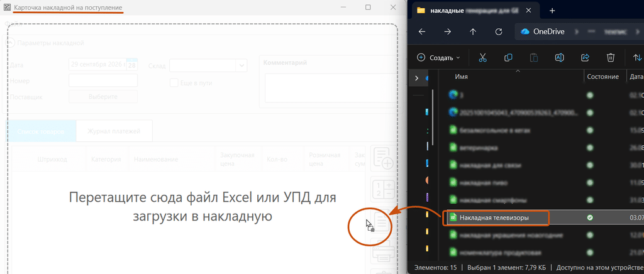Screen dimensions: 644x274
Task: Click the Paste icon in Explorer toolbar
Action: (x=533, y=57)
